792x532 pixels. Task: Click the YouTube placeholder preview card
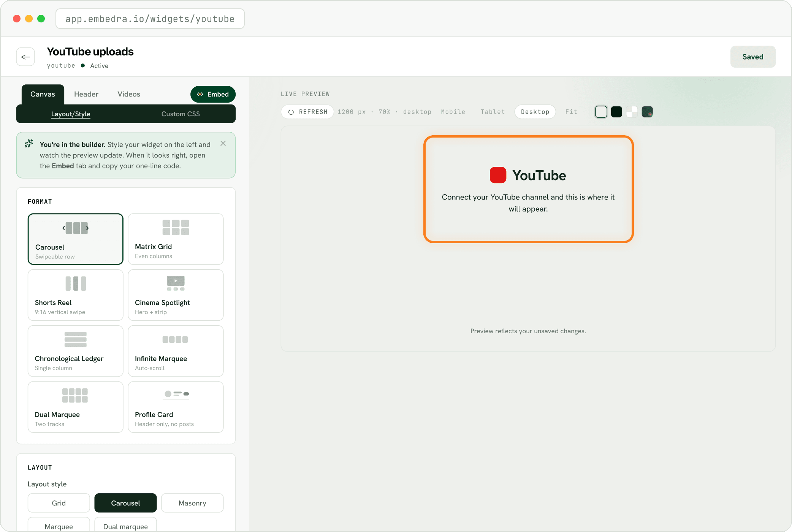click(x=528, y=189)
